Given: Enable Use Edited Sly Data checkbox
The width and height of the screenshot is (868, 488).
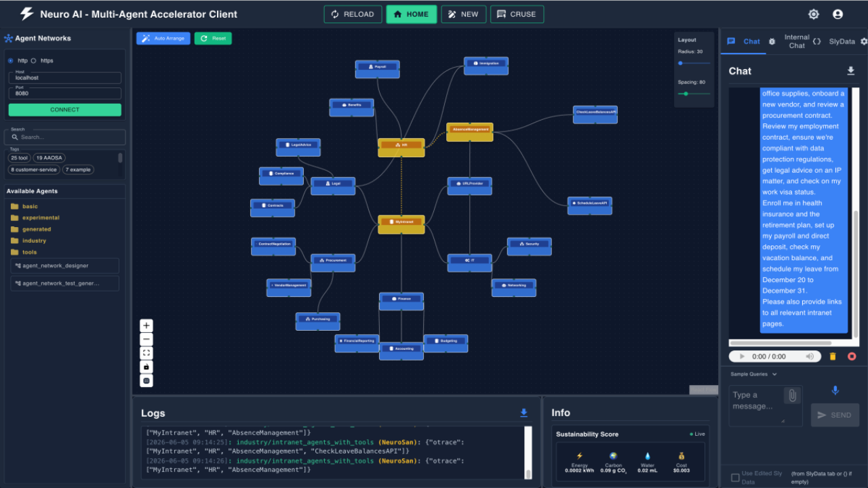Looking at the screenshot, I should pyautogui.click(x=735, y=478).
